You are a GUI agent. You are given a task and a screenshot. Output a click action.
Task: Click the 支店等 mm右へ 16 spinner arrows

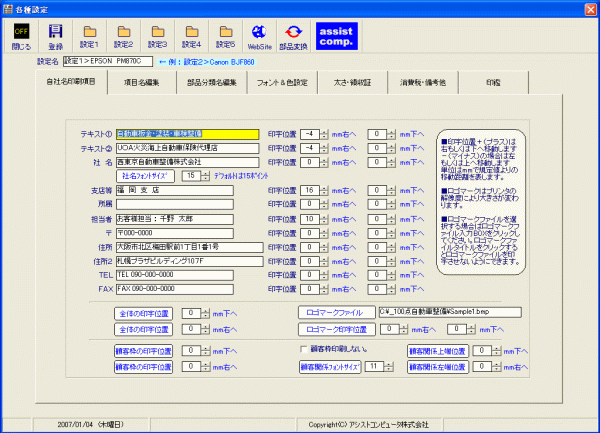tap(324, 190)
